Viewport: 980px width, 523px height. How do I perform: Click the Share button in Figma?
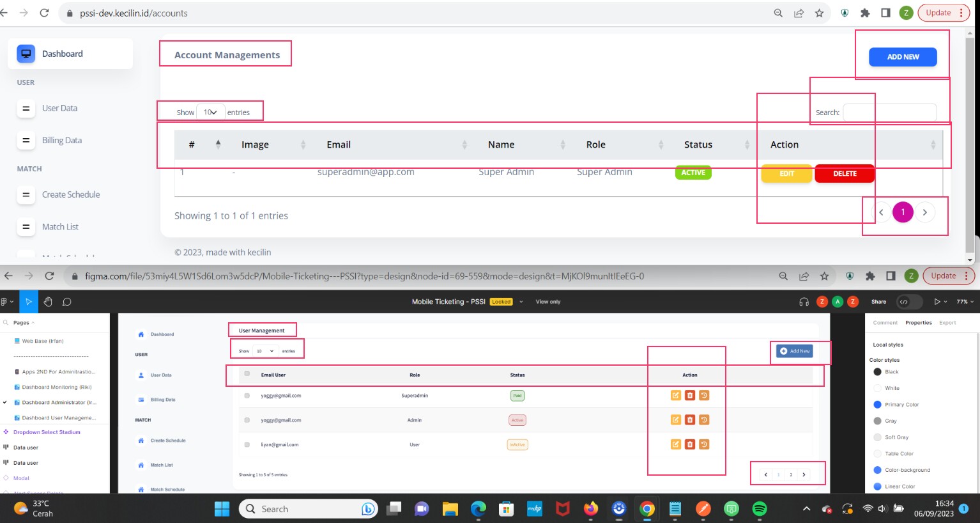[x=878, y=302]
